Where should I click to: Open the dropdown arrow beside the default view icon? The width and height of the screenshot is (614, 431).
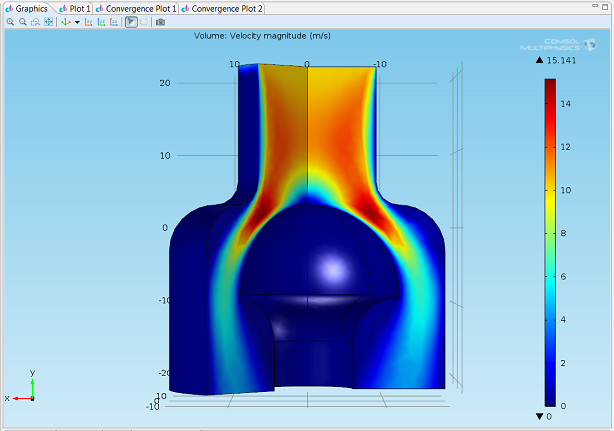click(77, 22)
